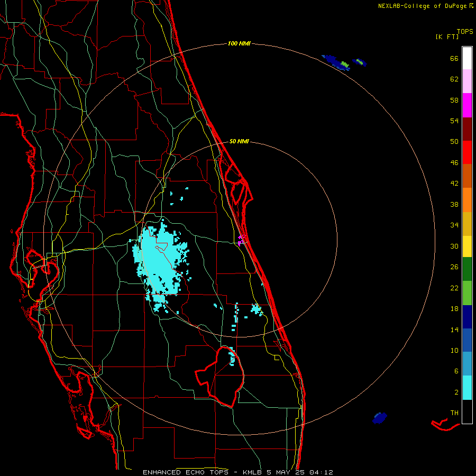The image size is (476, 476).
Task: Pick the magenta band in the legend
Action: point(467,105)
